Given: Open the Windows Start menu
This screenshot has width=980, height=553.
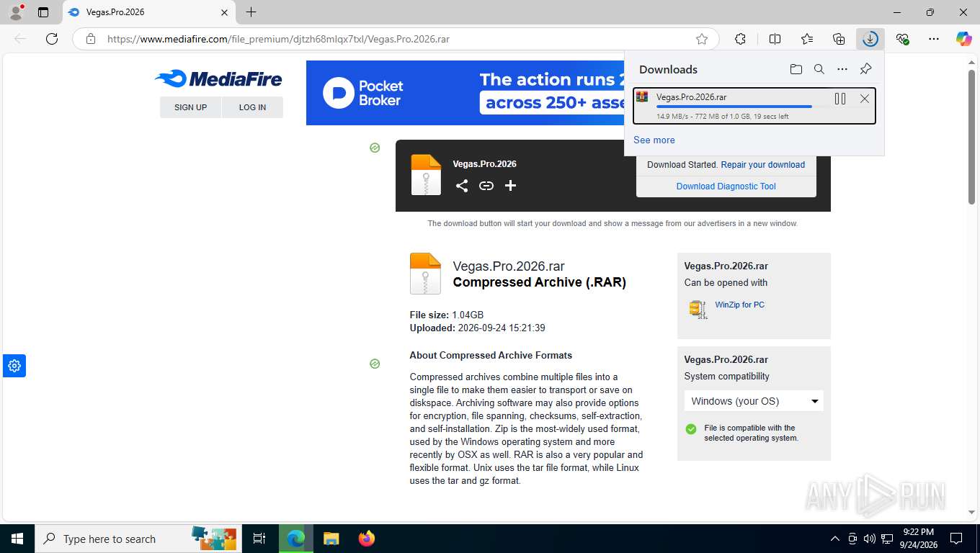Looking at the screenshot, I should 17,539.
